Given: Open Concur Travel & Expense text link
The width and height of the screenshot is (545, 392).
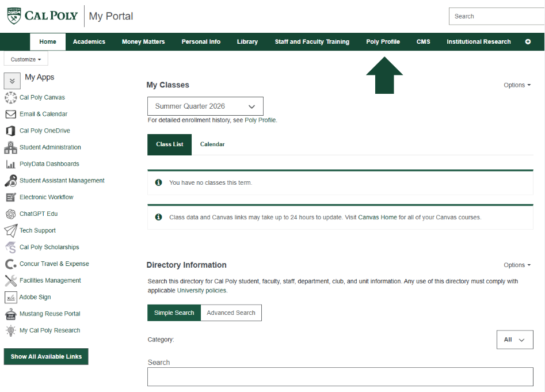Looking at the screenshot, I should 54,264.
